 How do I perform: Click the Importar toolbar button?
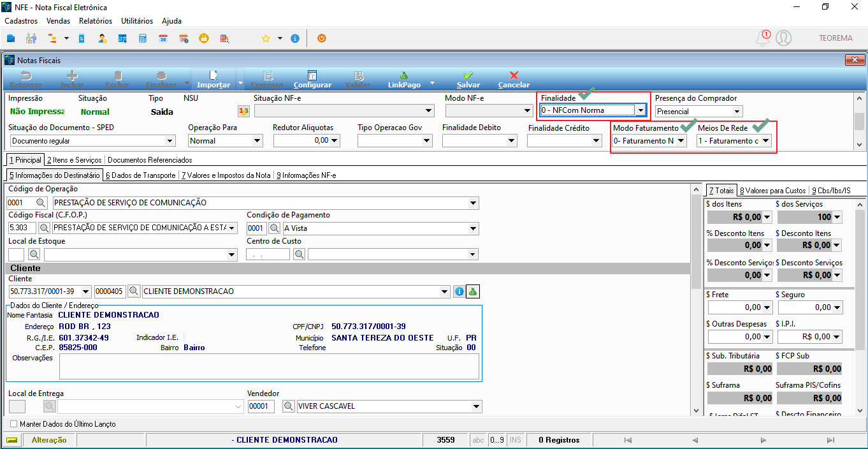click(x=213, y=80)
